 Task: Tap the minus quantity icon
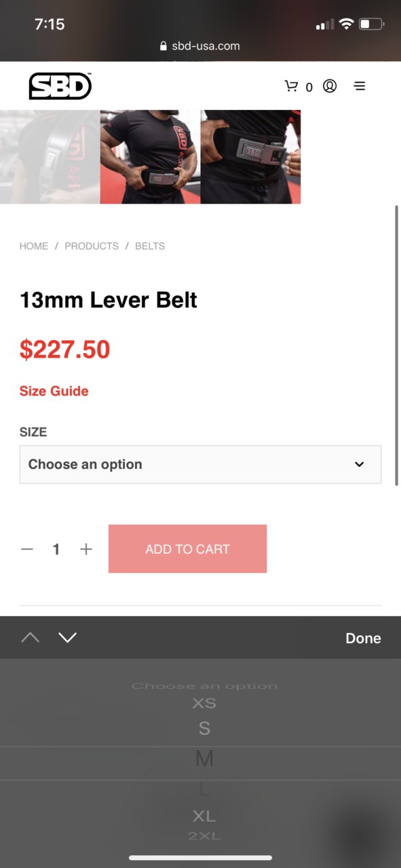(x=27, y=549)
